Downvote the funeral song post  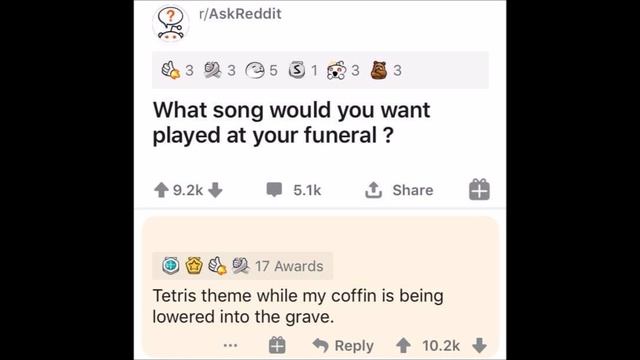coord(215,190)
